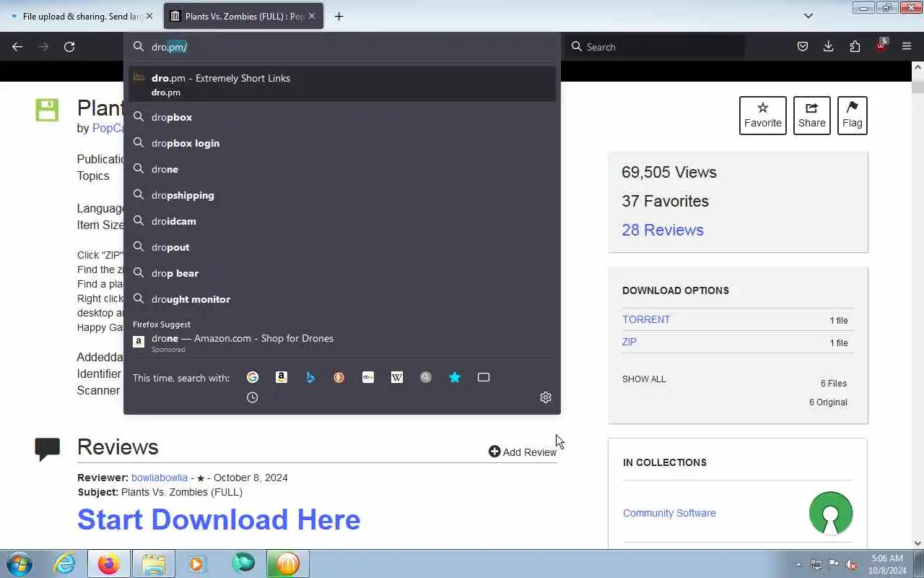Pick the dropbox search suggestion

point(342,117)
